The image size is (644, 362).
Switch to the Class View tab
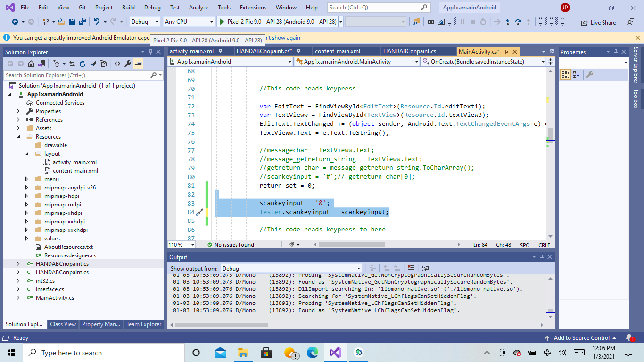[63, 324]
